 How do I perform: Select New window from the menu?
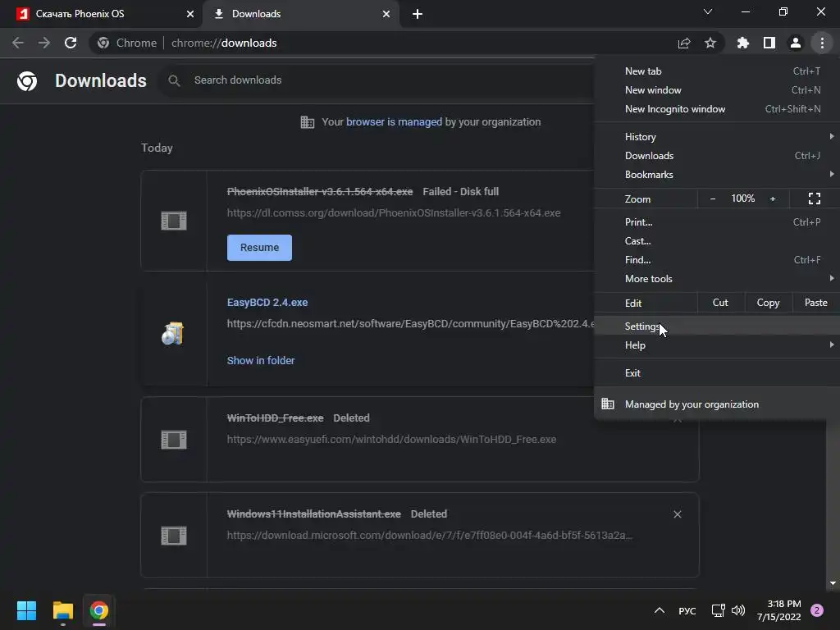(x=717, y=90)
